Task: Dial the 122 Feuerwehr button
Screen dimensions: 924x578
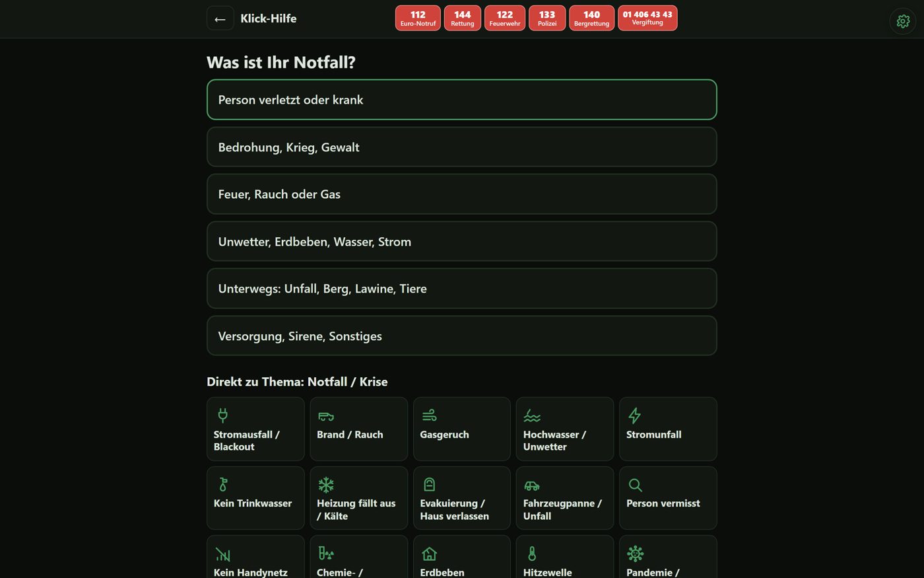Action: click(505, 18)
